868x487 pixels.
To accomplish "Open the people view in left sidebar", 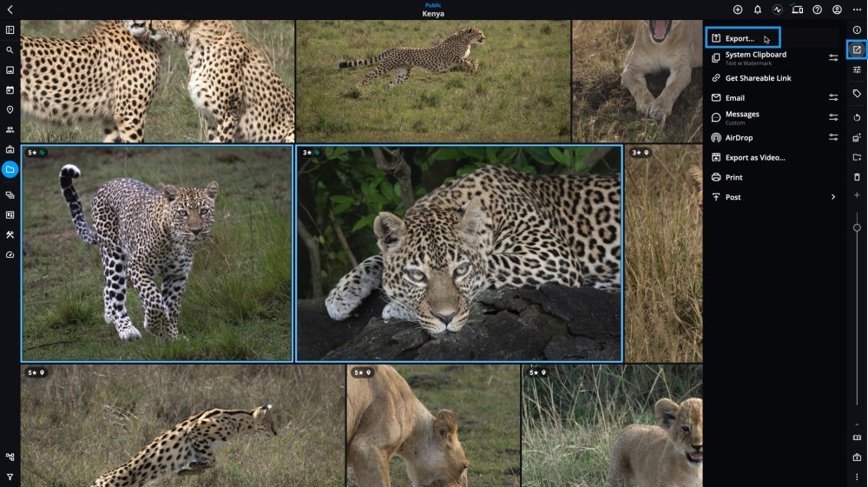I will (x=10, y=129).
